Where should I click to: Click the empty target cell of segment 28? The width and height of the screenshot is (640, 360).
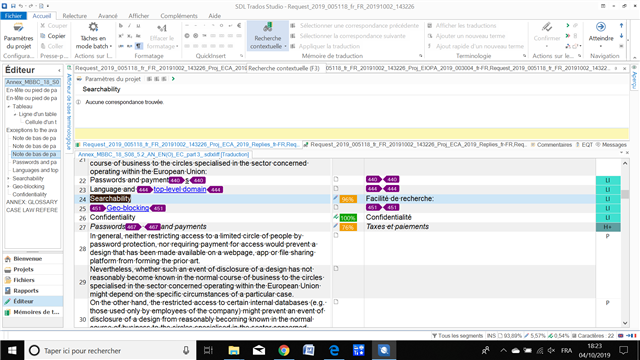coord(480,248)
